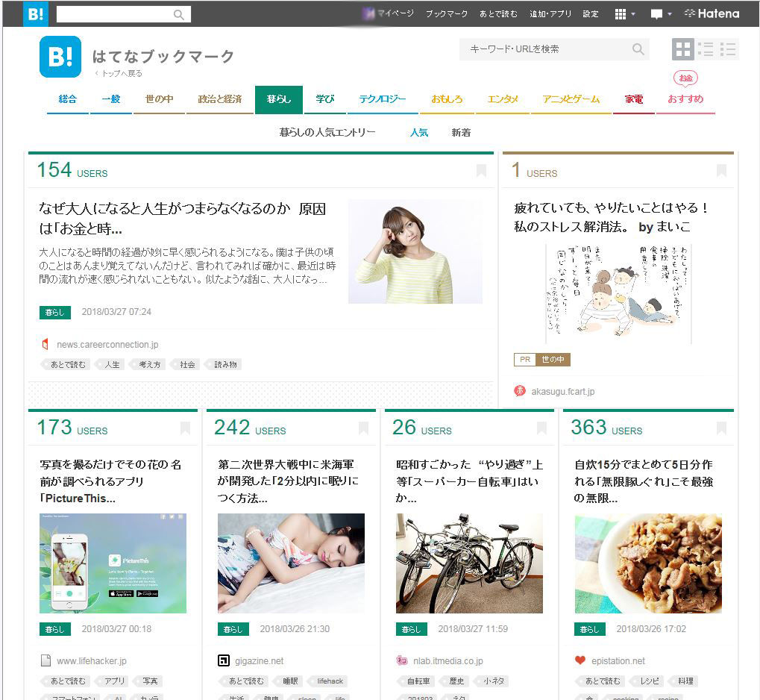Image resolution: width=760 pixels, height=700 pixels.
Task: Switch to grid tile view
Action: click(683, 49)
